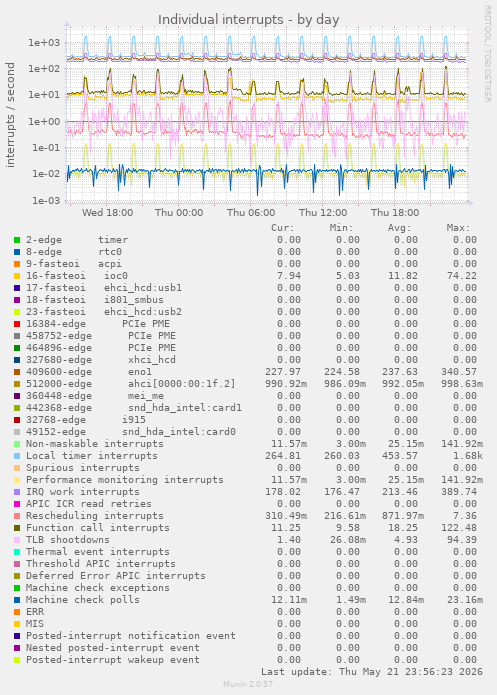Click the 'Thu 12:00' x-axis time label

(323, 213)
